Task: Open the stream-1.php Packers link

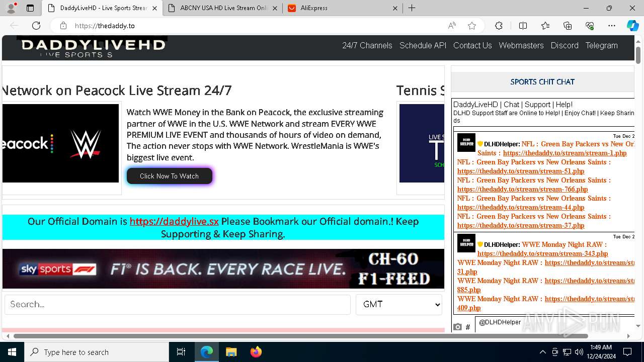Action: click(x=565, y=153)
